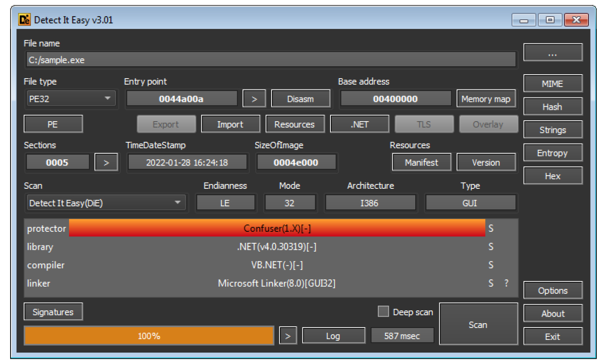Select the .NET(v4.0.30319)[-] library result
Screen dimensions: 613x364
(277, 247)
